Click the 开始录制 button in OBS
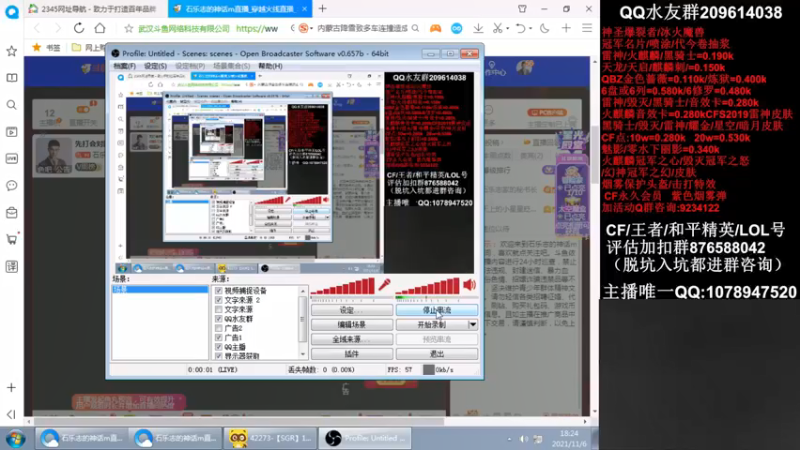The image size is (800, 450). [432, 324]
